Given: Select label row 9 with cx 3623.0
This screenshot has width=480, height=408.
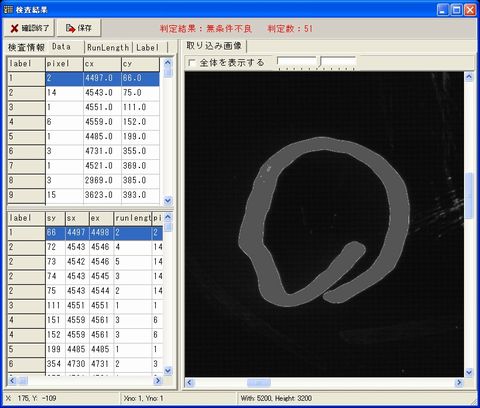Looking at the screenshot, I should [83, 195].
